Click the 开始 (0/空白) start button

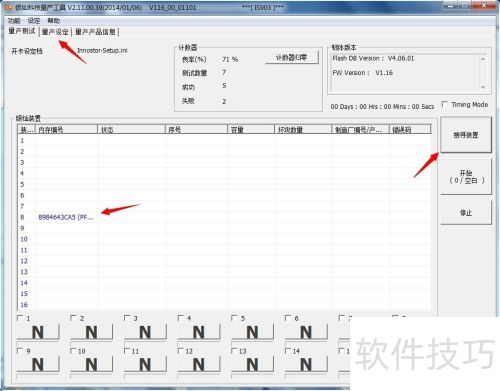pos(466,177)
